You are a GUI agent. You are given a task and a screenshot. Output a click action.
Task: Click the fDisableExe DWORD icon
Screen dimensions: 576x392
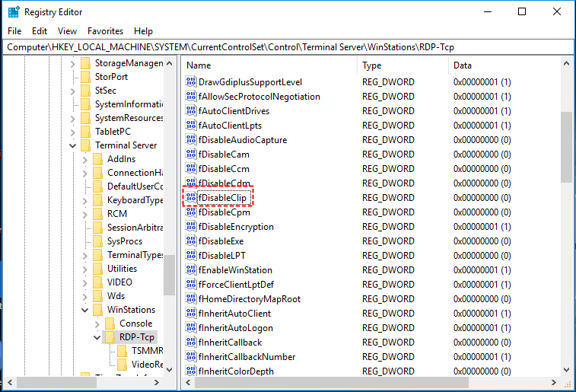pos(191,241)
